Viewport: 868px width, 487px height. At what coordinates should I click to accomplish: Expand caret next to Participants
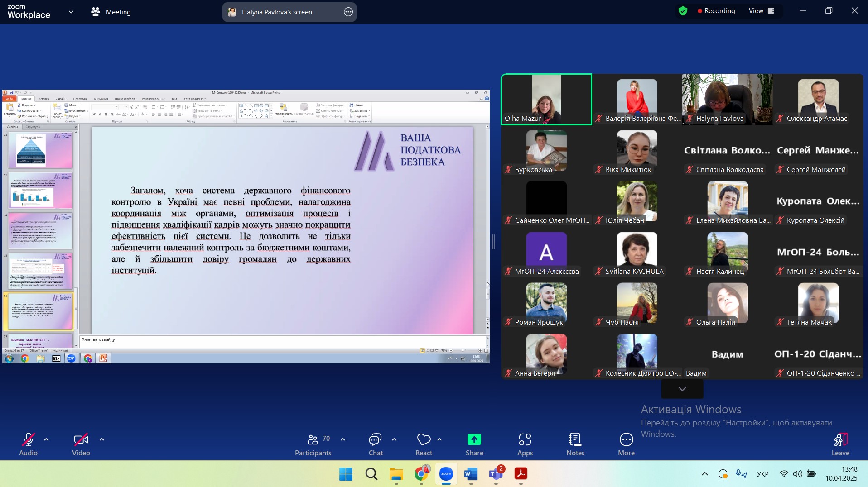pos(343,439)
